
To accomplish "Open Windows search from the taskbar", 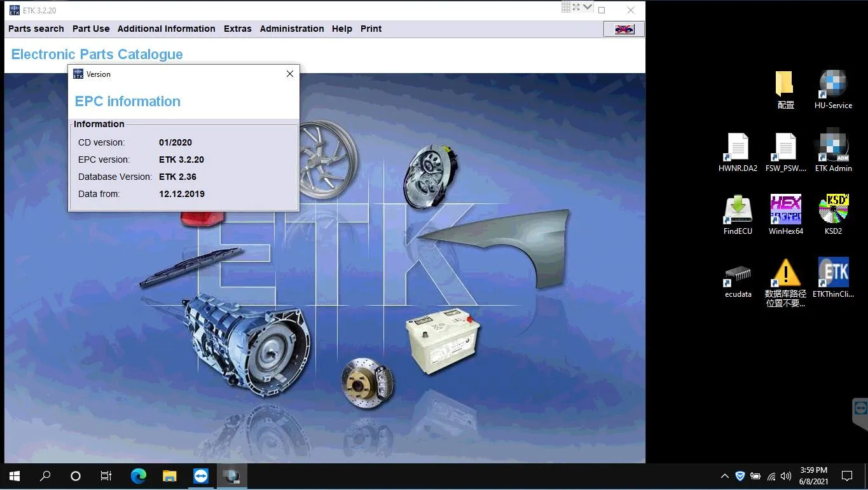I will click(45, 476).
